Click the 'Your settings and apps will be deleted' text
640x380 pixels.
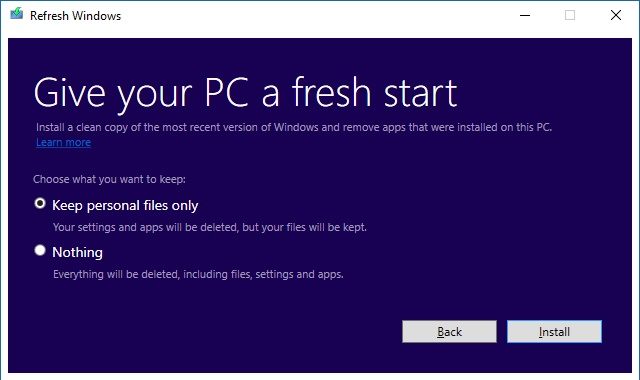tap(210, 227)
